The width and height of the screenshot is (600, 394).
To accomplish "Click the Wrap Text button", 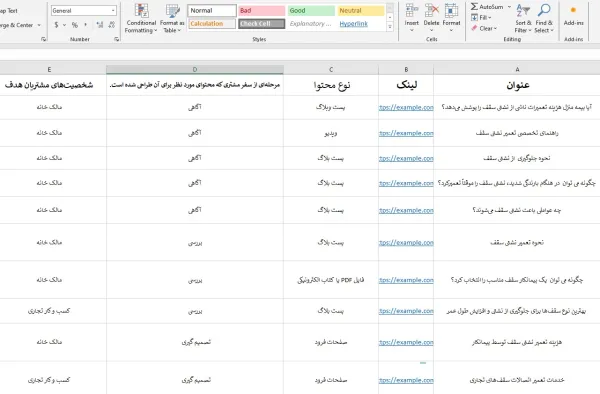I will pos(9,11).
